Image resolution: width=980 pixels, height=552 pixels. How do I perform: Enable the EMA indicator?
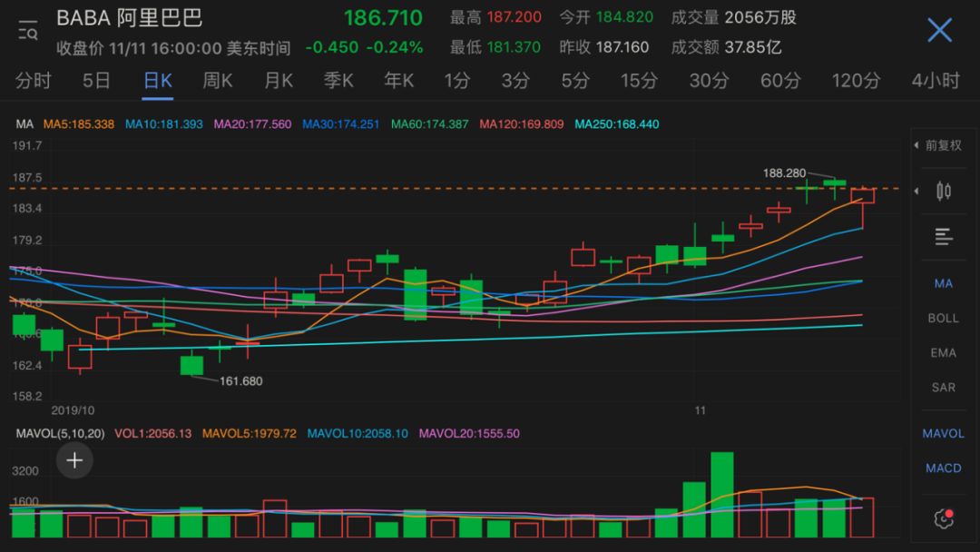pyautogui.click(x=943, y=353)
